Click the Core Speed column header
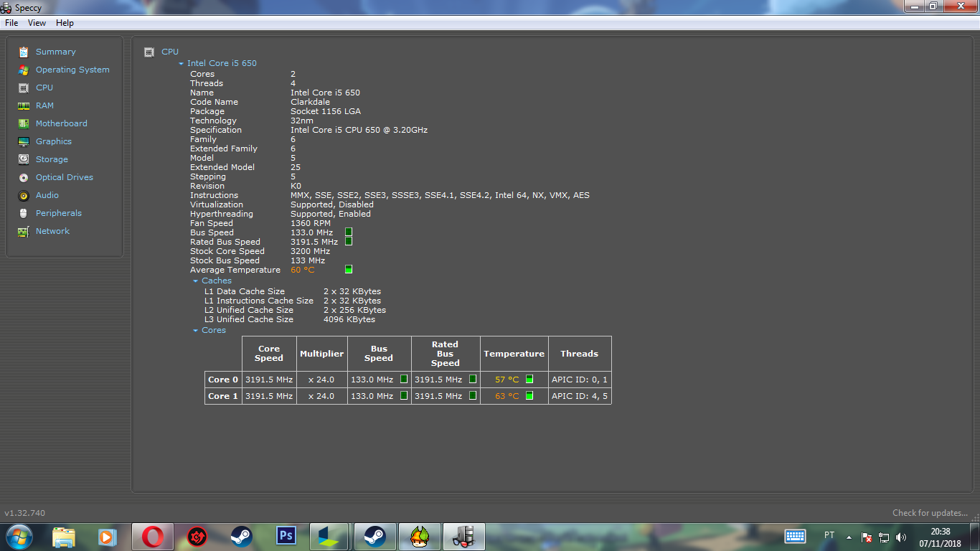 269,354
